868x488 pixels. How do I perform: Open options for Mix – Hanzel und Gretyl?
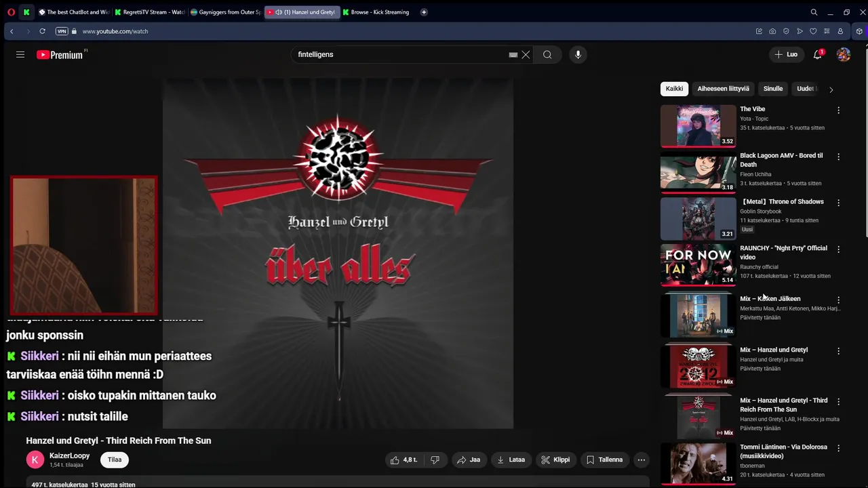(x=838, y=351)
